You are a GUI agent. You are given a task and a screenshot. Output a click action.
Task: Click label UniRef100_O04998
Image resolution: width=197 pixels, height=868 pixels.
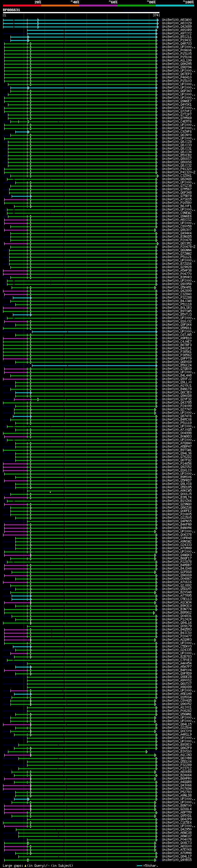(x=177, y=433)
